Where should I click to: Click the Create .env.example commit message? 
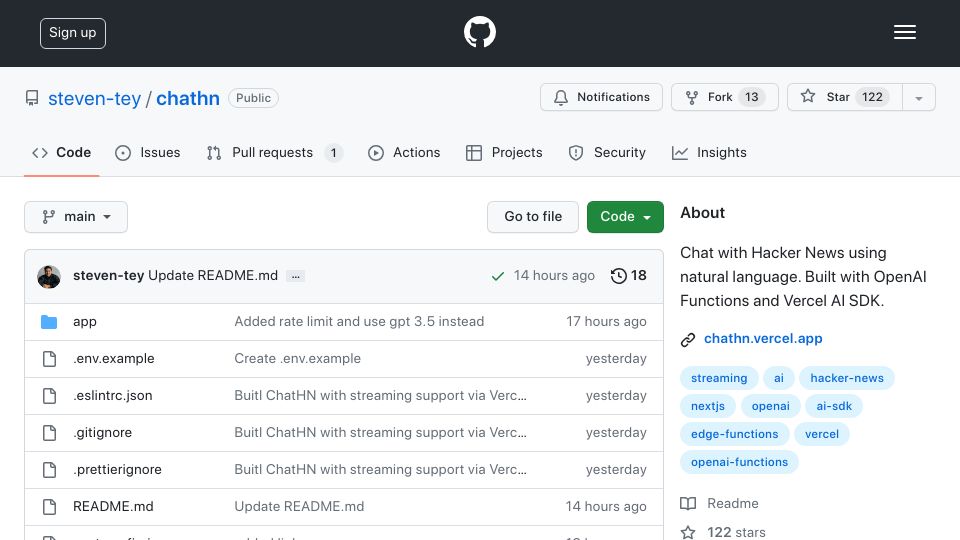click(x=298, y=359)
